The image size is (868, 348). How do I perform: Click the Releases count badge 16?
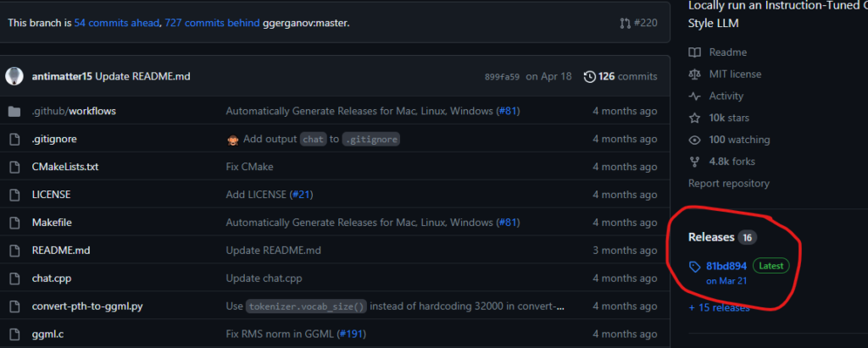click(747, 237)
